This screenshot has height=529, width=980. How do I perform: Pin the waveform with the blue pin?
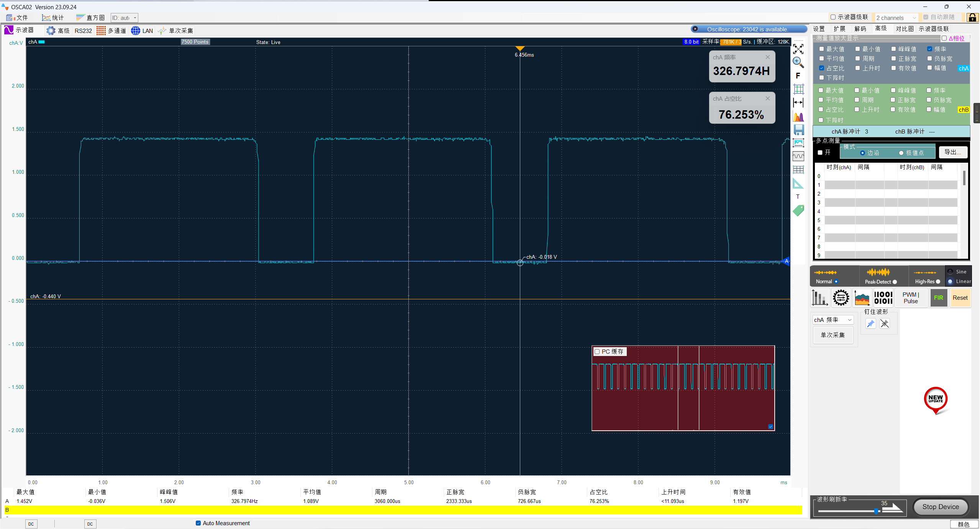coord(871,323)
